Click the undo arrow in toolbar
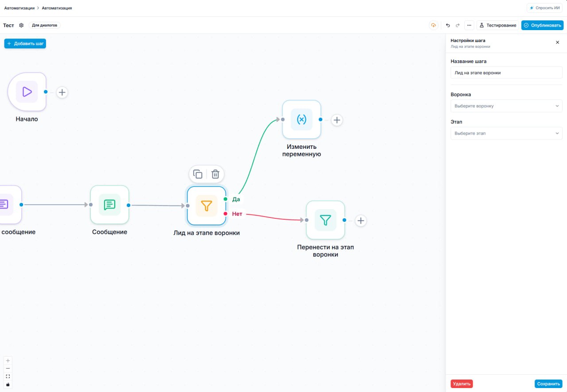The width and height of the screenshot is (567, 392). pos(448,25)
